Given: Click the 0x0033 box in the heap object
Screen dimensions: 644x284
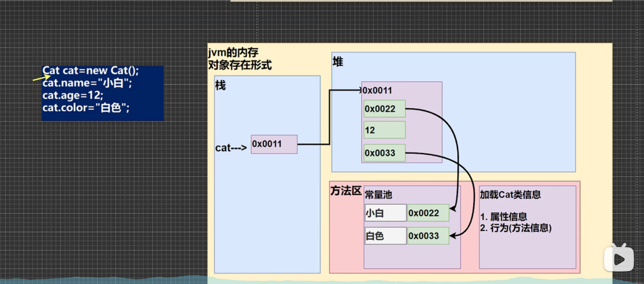Looking at the screenshot, I should (384, 153).
